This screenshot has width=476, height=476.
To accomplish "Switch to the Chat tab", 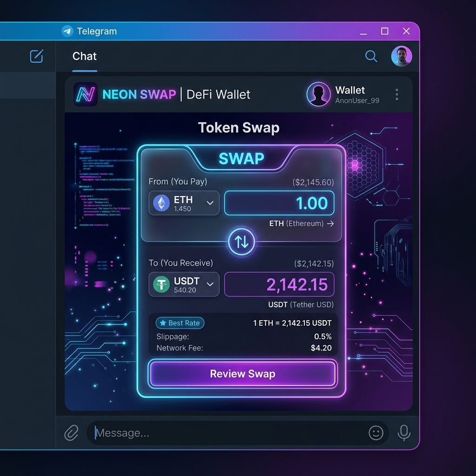I will (85, 56).
